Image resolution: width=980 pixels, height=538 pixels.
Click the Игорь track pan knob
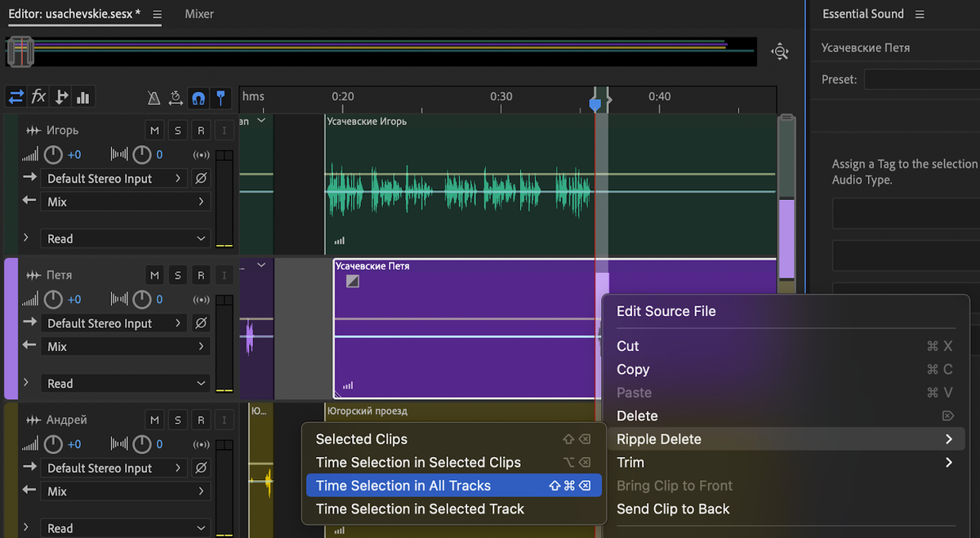coord(142,154)
